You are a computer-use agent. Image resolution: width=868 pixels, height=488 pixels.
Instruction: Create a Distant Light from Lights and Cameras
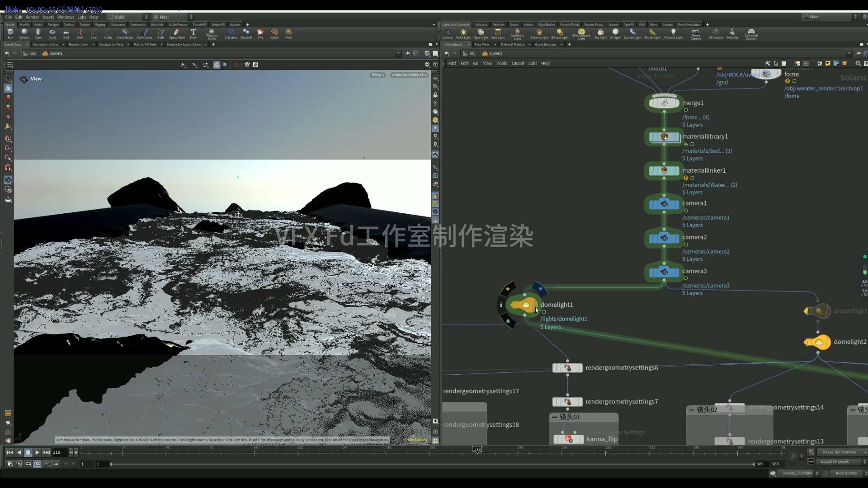(x=560, y=33)
